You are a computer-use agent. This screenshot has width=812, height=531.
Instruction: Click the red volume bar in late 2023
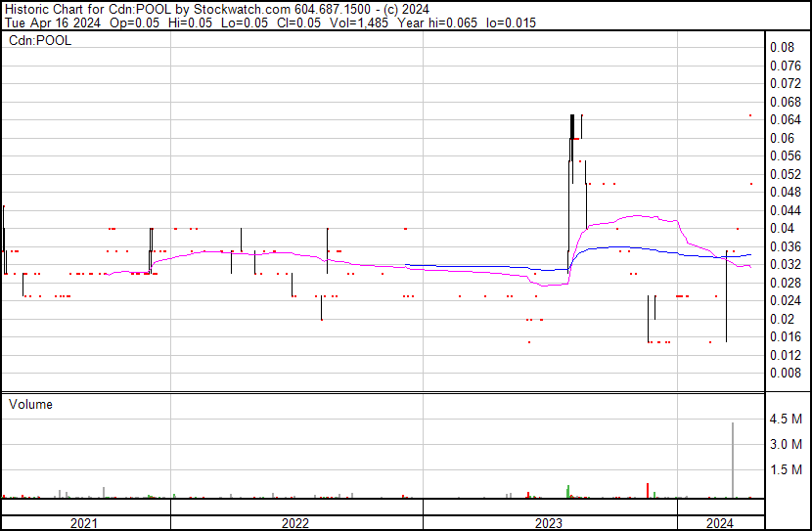648,491
